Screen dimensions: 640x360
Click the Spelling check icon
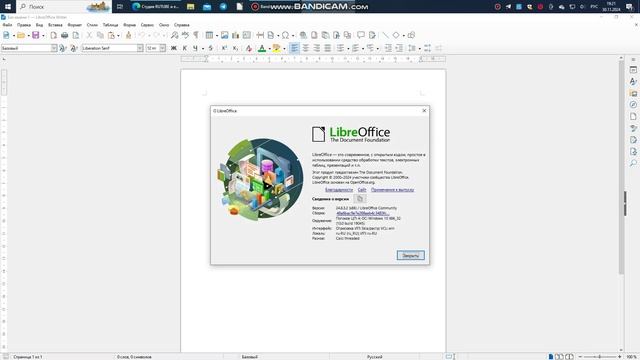[x=185, y=36]
